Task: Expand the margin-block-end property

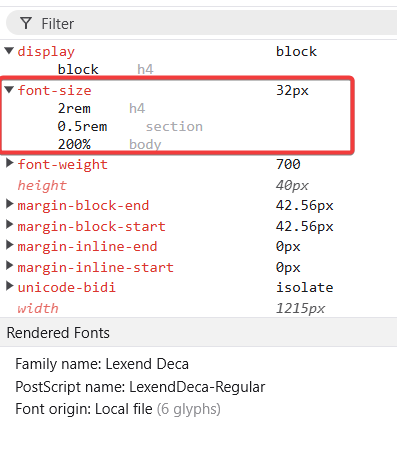Action: coord(10,204)
